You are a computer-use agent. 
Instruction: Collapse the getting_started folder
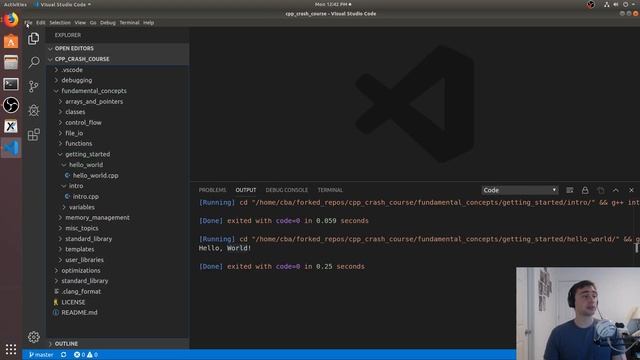(118, 154)
